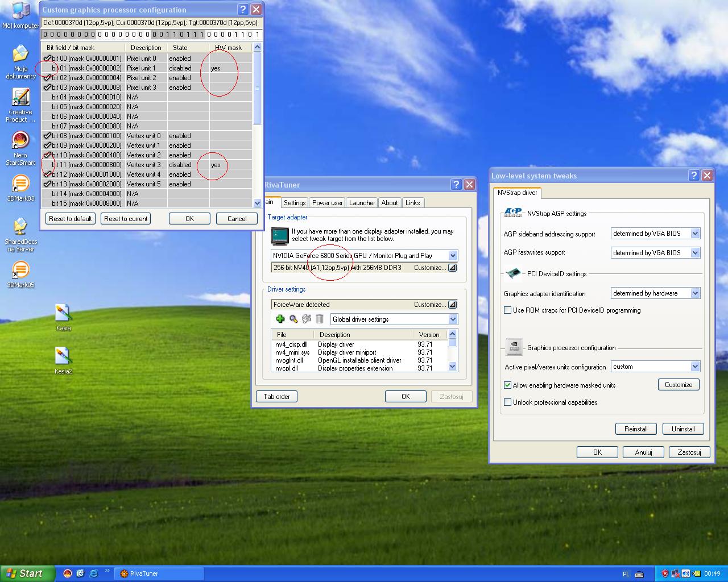Click RivaTuner taskbar button

(159, 573)
